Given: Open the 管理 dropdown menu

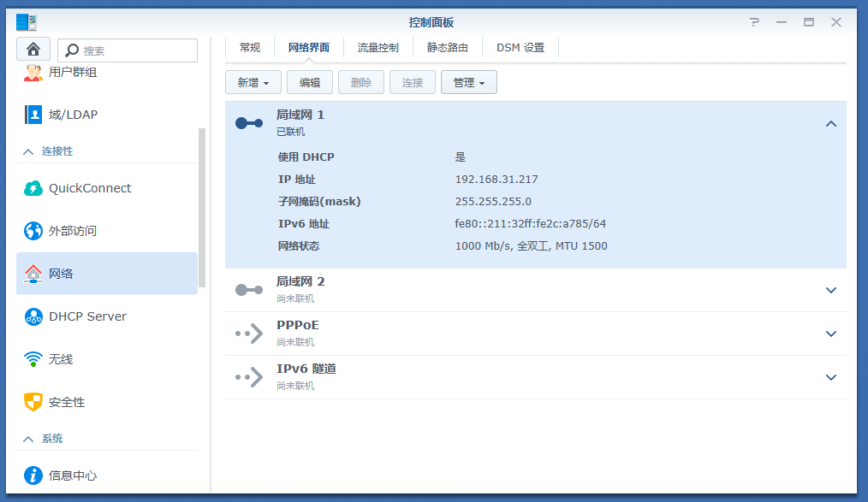Looking at the screenshot, I should pos(468,82).
